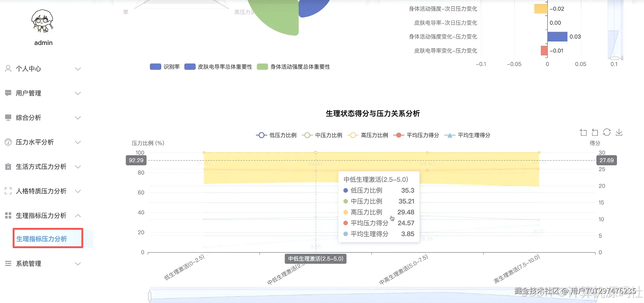Select the area zoom tool on chart toolbar
644x303 pixels.
point(583,132)
